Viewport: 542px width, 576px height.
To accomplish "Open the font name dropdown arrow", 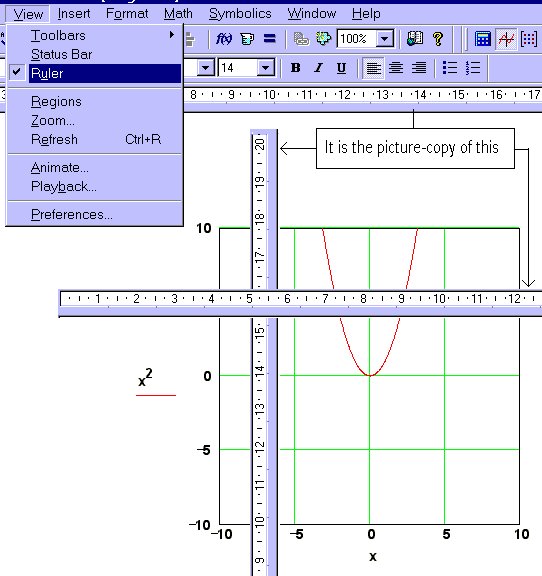I will 205,68.
